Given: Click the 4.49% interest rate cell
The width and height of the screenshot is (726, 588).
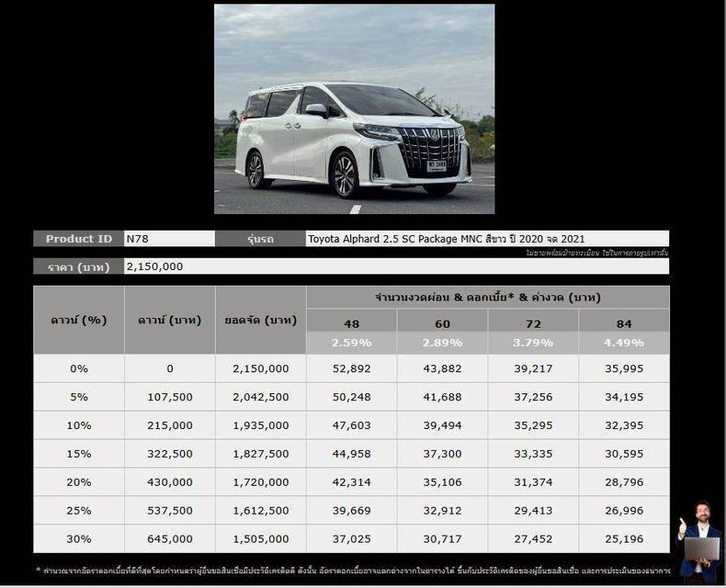Looking at the screenshot, I should [x=624, y=343].
